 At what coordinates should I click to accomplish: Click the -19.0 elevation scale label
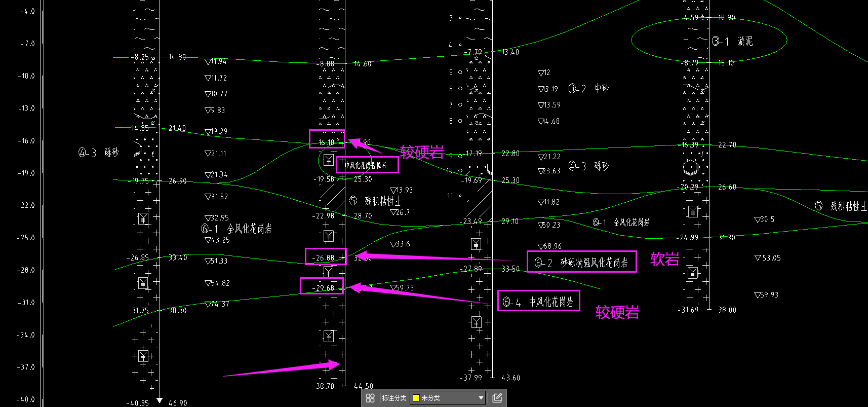[x=26, y=173]
